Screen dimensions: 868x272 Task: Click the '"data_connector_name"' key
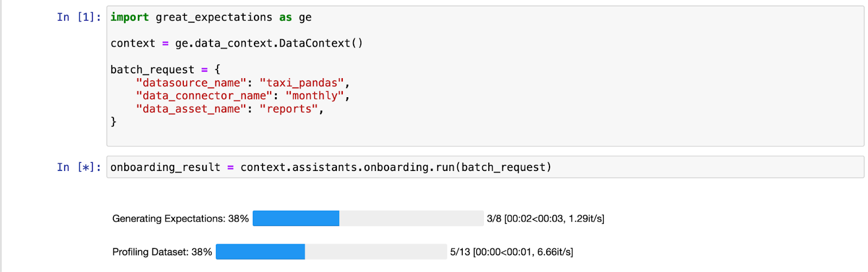point(204,96)
